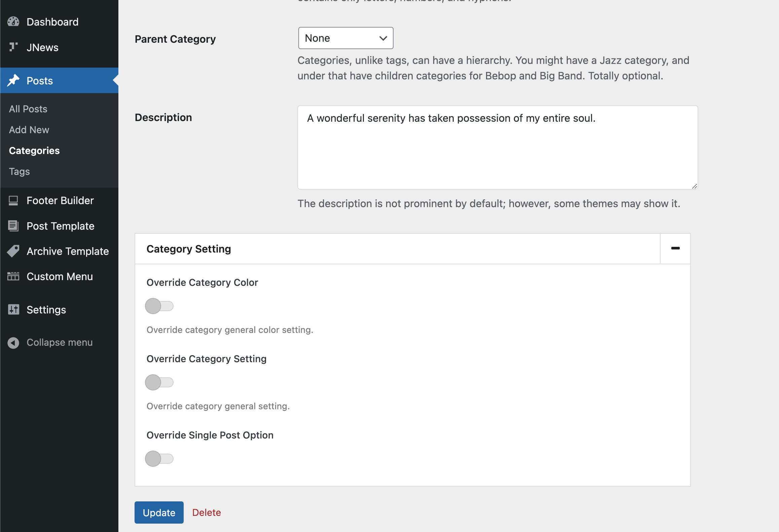The height and width of the screenshot is (532, 779).
Task: Collapse the Category Setting panel
Action: (675, 249)
